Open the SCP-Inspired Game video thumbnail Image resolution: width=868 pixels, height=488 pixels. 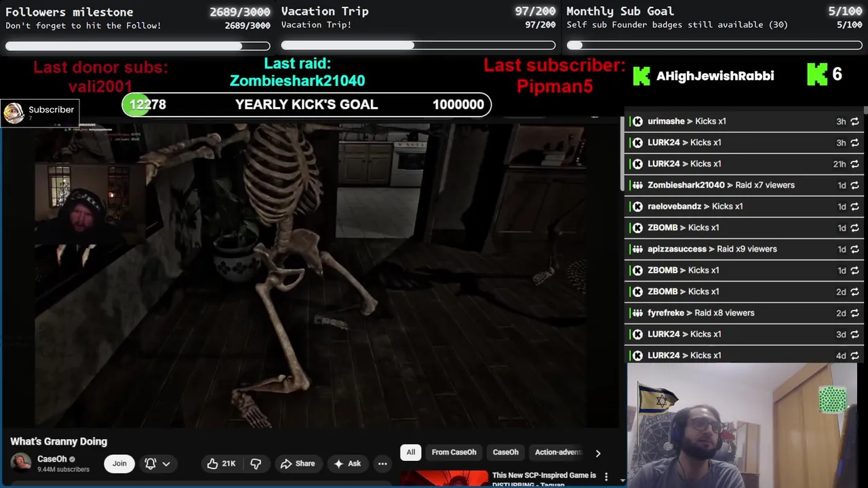tap(444, 479)
